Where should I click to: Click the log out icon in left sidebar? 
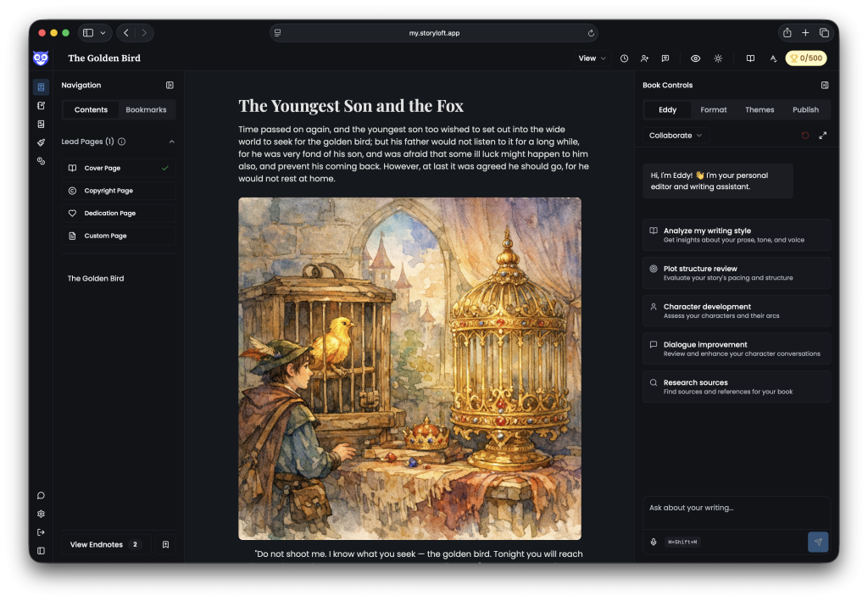41,532
